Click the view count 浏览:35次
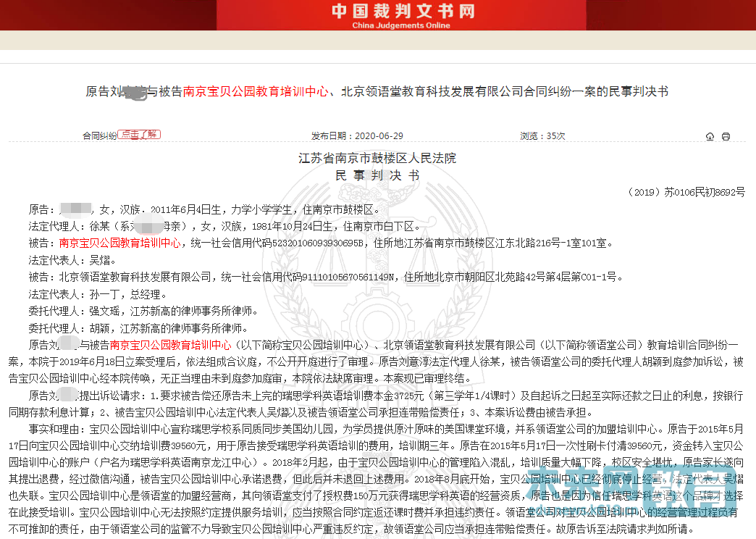The width and height of the screenshot is (756, 539). point(542,136)
